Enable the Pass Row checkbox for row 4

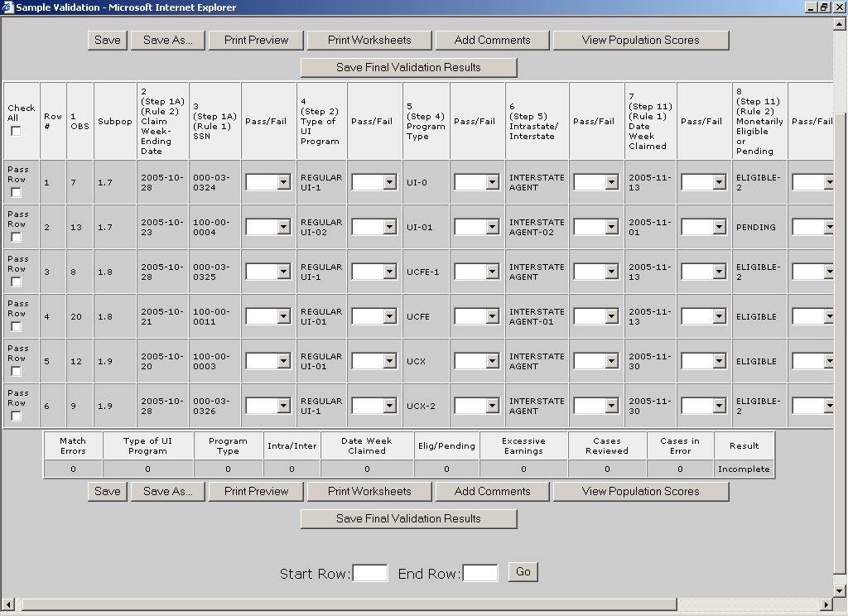coord(16,327)
